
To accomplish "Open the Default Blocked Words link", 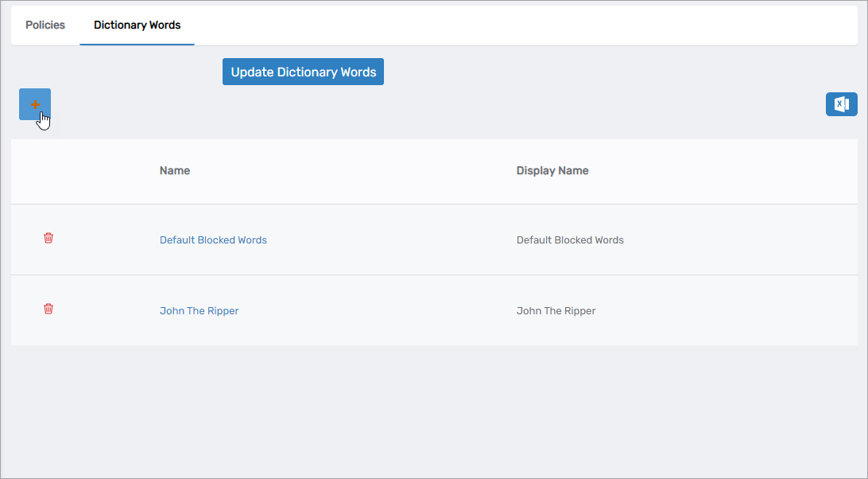I will [x=213, y=240].
